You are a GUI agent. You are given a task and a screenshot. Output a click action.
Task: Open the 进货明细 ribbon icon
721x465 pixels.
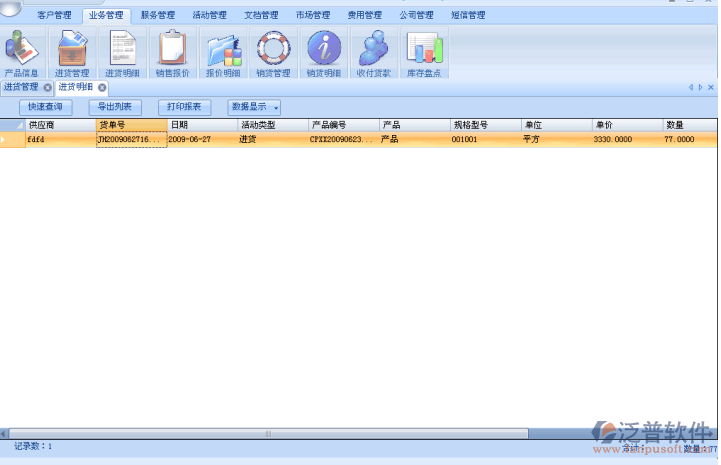click(x=122, y=50)
